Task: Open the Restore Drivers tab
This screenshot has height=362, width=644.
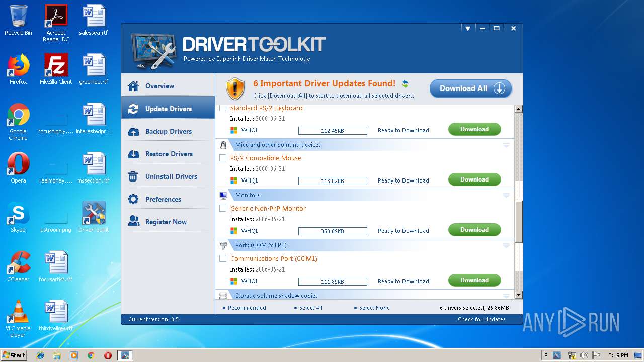Action: (168, 154)
